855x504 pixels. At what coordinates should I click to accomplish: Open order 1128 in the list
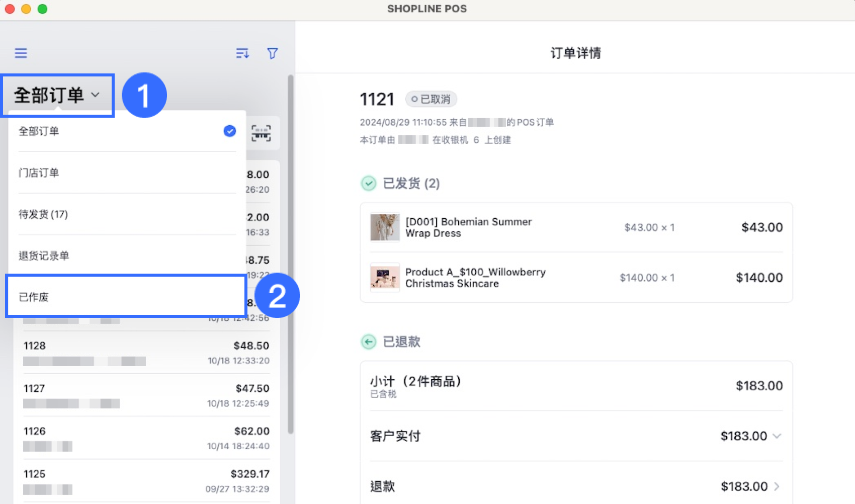[x=146, y=353]
